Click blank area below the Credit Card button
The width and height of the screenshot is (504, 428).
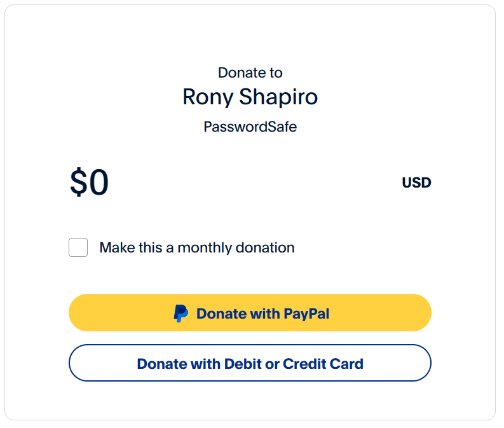pyautogui.click(x=250, y=401)
